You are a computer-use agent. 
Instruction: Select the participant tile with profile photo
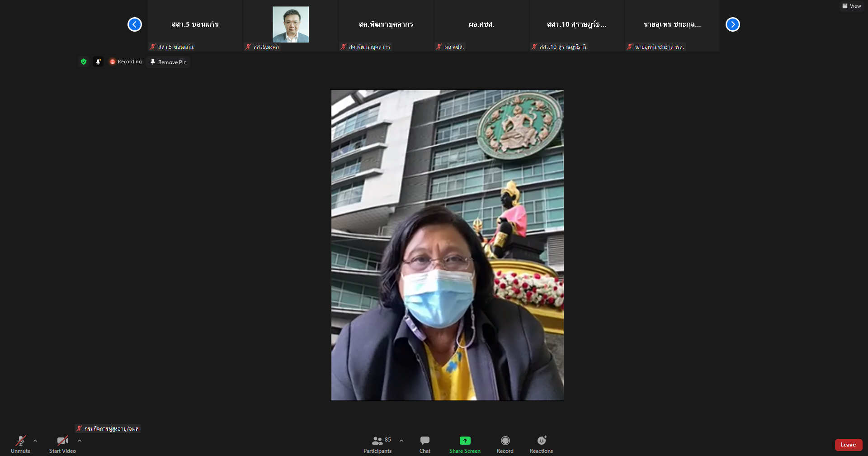pyautogui.click(x=291, y=25)
